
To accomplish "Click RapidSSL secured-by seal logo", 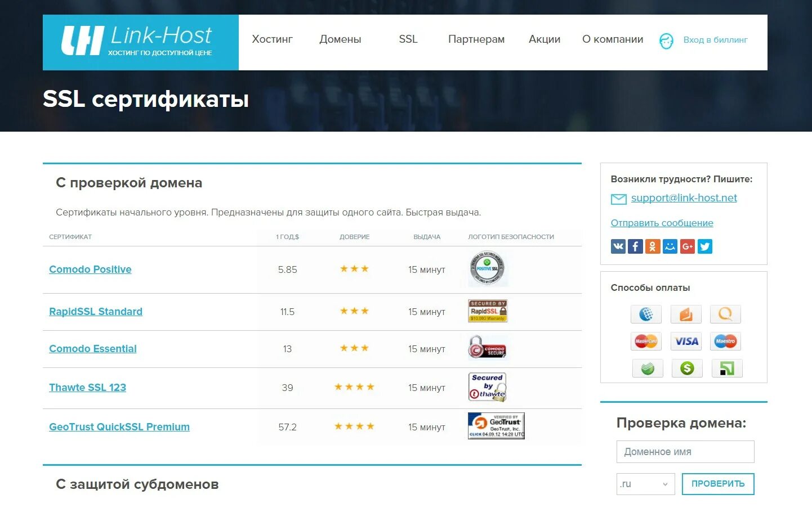I will [488, 311].
